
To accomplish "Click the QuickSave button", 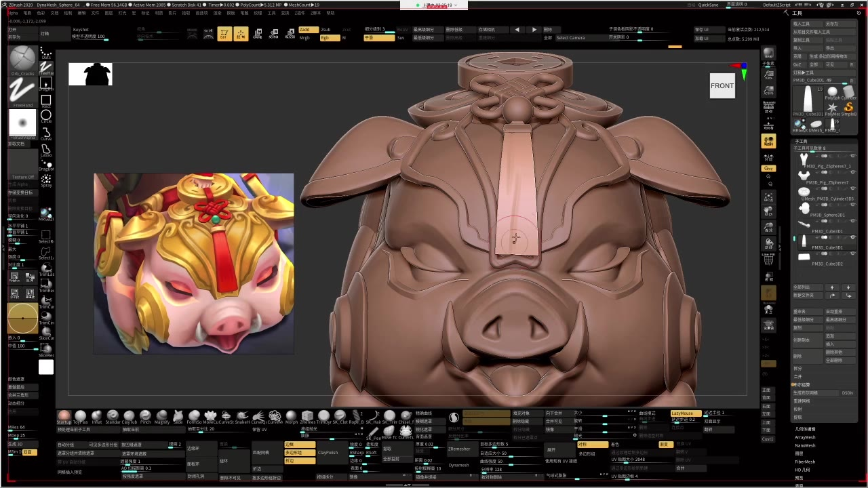I will (x=708, y=5).
